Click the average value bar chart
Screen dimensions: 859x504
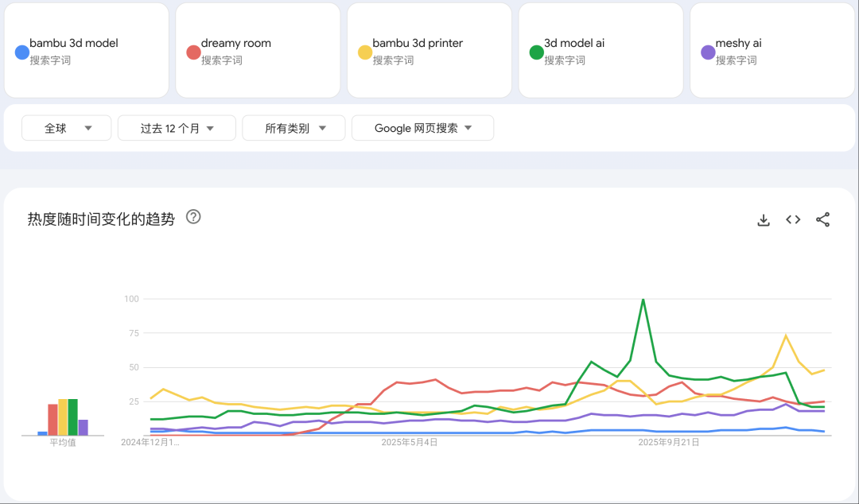coord(63,417)
